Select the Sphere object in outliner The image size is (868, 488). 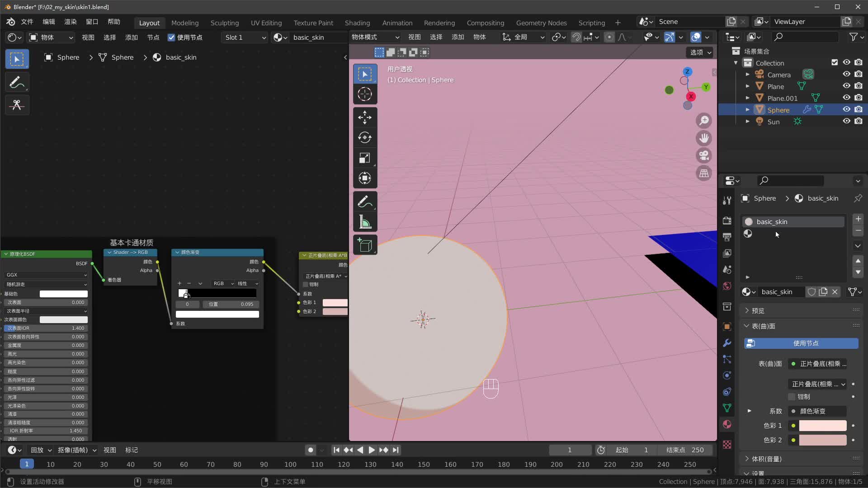778,110
